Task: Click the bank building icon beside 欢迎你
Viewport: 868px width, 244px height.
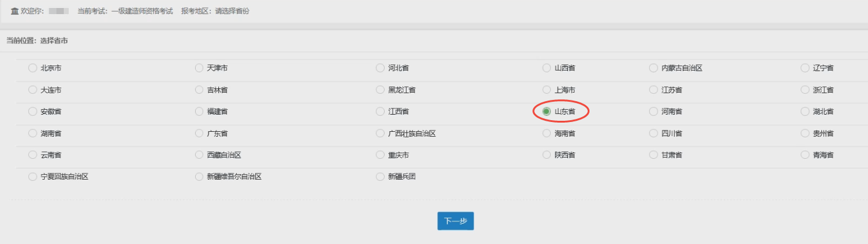Action: coord(15,11)
